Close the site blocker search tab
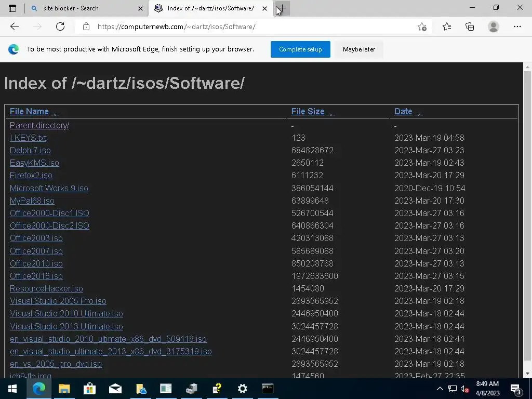The image size is (532, 399). coord(140,8)
